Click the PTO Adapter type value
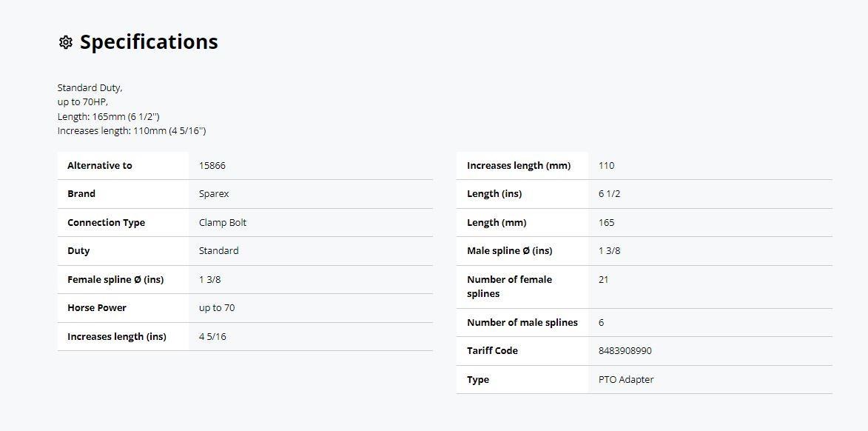 tap(626, 379)
